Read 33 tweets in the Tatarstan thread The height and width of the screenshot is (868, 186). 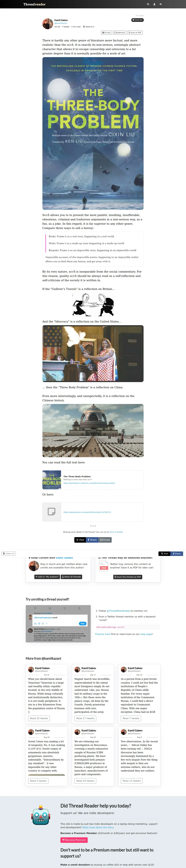click(39, 718)
